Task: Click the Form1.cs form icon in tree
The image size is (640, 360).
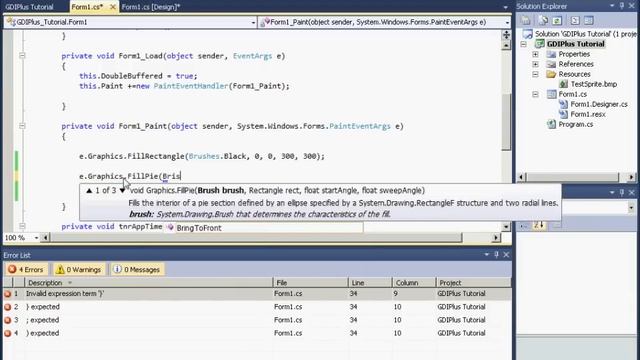Action: click(x=551, y=94)
